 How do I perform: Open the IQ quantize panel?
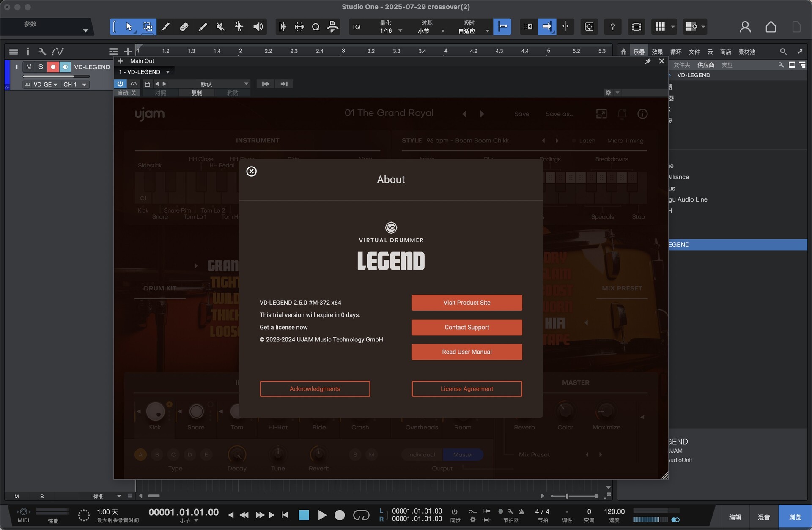click(357, 27)
